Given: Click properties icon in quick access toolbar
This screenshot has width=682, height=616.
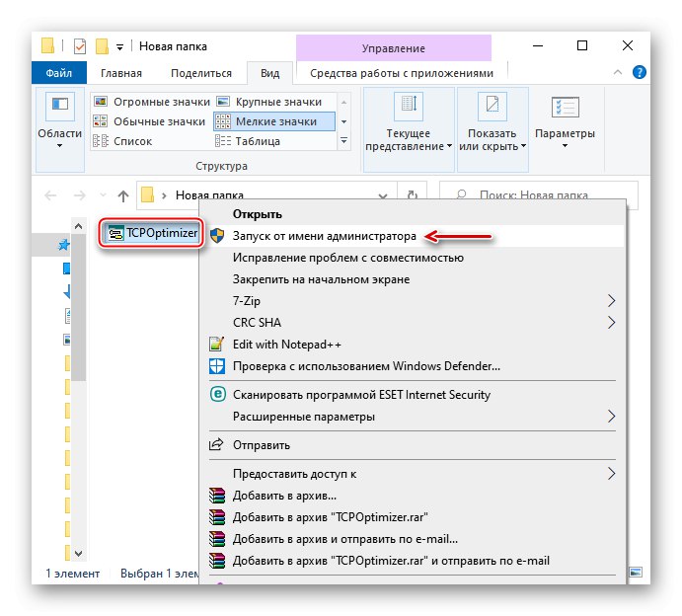Looking at the screenshot, I should 80,46.
